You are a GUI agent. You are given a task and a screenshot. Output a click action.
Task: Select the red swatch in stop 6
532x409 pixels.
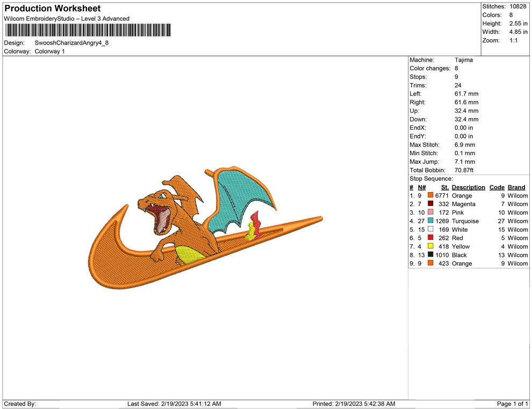pos(430,238)
